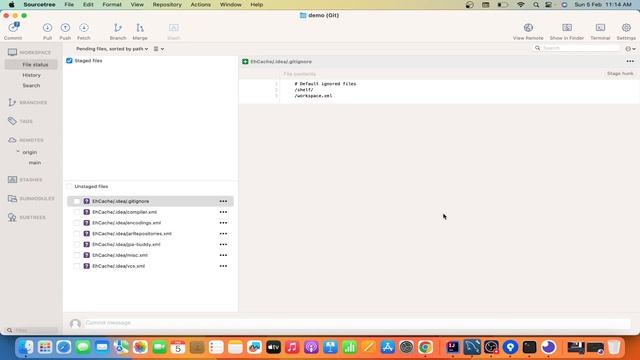
Task: Click the Stashes sidebar icon
Action: [x=12, y=180]
